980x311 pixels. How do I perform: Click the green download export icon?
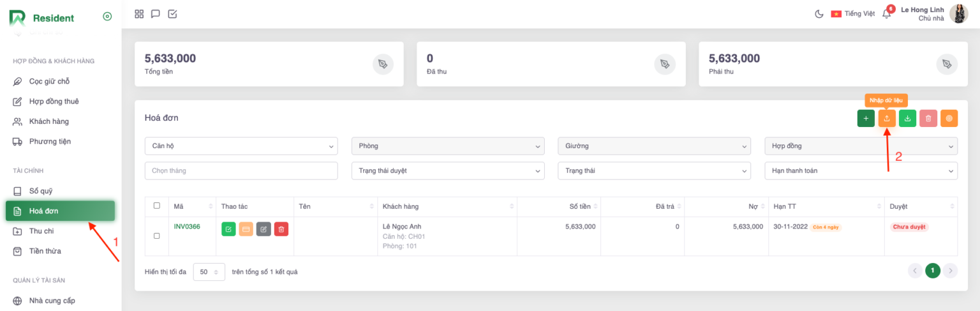pos(907,118)
